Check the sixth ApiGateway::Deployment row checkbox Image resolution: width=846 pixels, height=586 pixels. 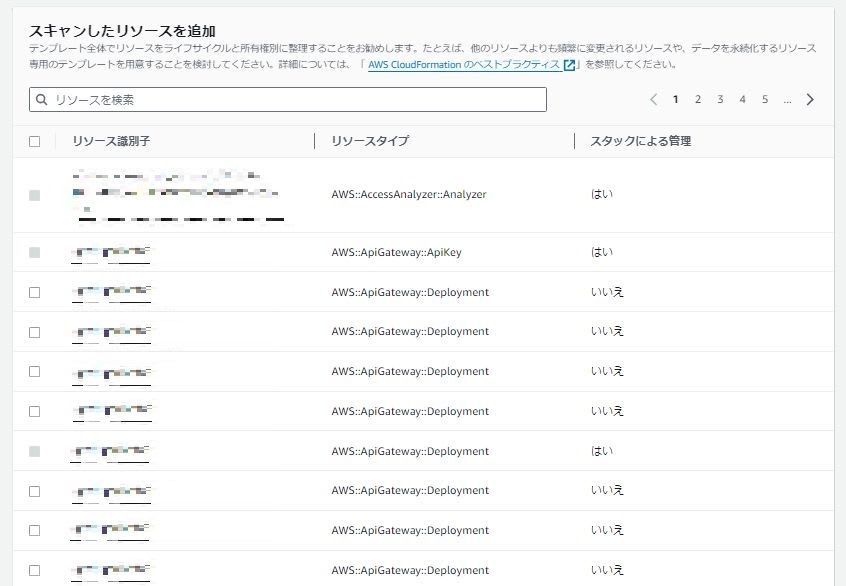pos(35,491)
